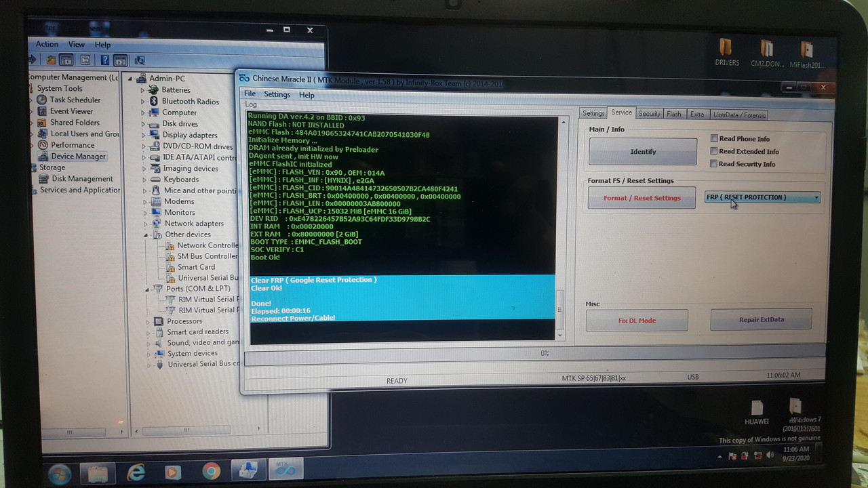
Task: Open the Action menu in Computer Management
Action: coord(47,44)
